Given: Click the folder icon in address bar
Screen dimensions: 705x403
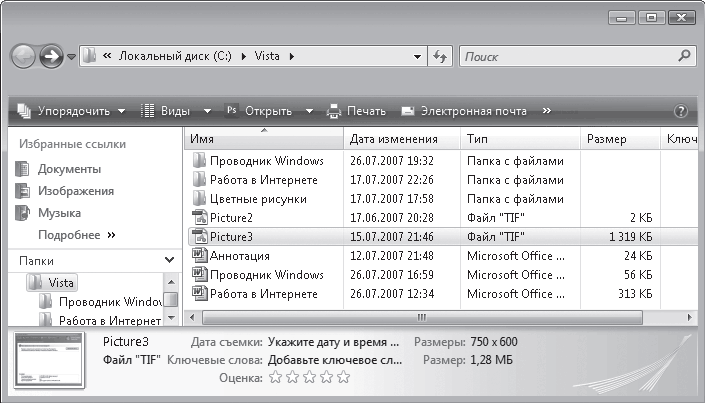Looking at the screenshot, I should tap(89, 56).
